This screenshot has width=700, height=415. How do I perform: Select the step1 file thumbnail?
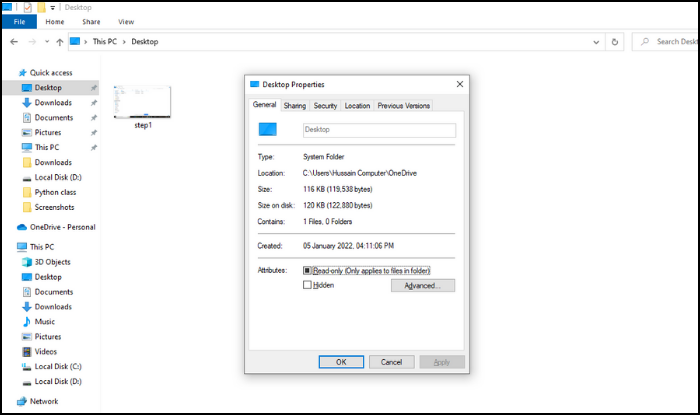pyautogui.click(x=142, y=102)
